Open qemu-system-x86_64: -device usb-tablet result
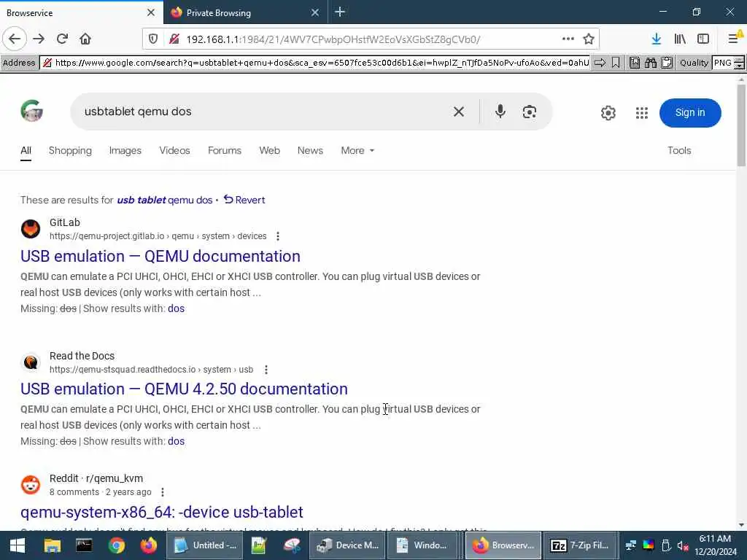Image resolution: width=747 pixels, height=560 pixels. click(x=161, y=512)
